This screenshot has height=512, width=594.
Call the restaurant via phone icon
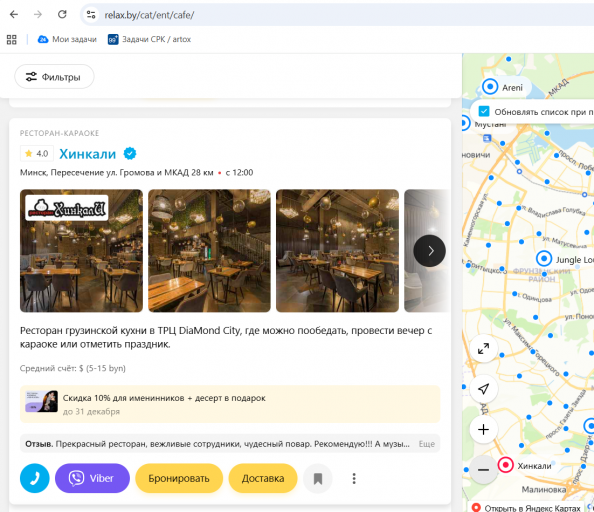click(34, 478)
